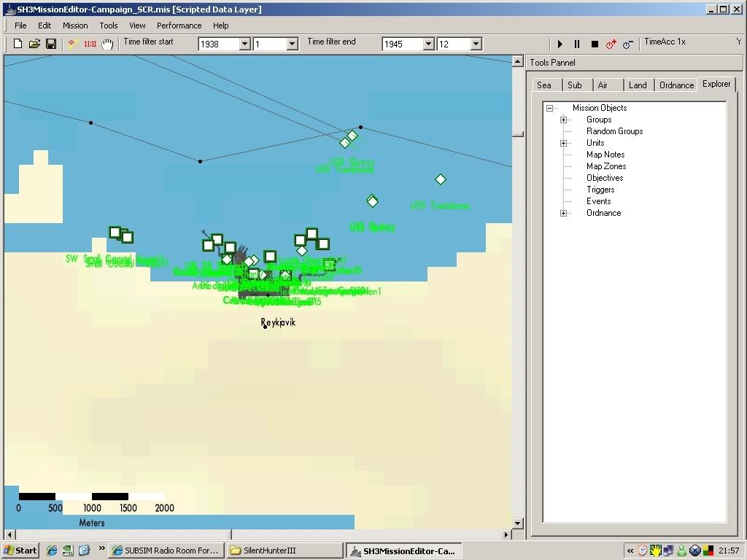Open Time filter start year dropdown
The height and width of the screenshot is (560, 747).
(x=245, y=44)
